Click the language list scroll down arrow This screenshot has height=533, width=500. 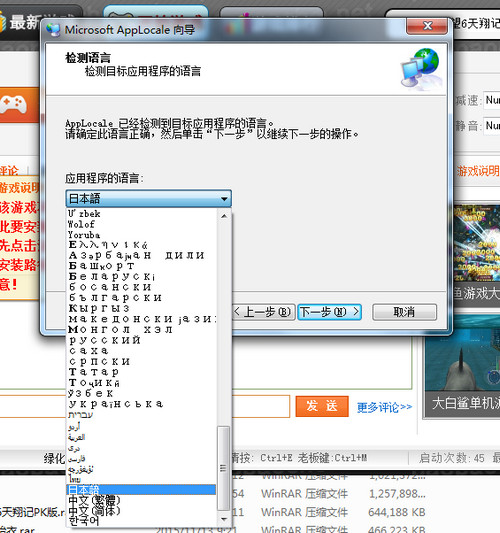pyautogui.click(x=224, y=519)
